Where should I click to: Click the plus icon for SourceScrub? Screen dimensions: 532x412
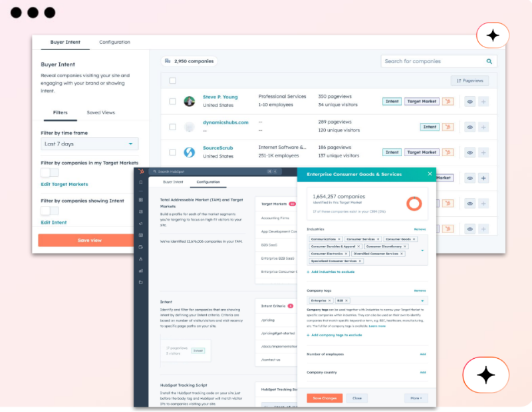coord(483,152)
